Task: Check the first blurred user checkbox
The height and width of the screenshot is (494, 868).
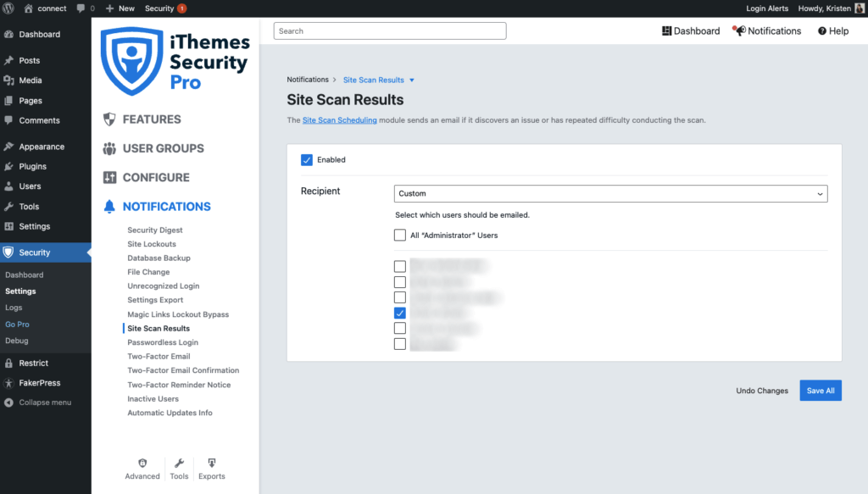Action: 400,267
